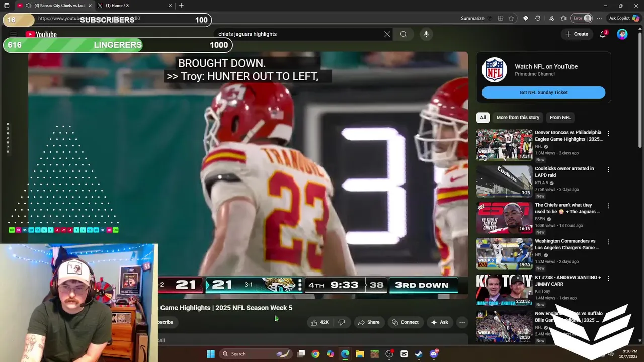Open 'The Chiefs aren't what they used to be' title
644x362 pixels.
(568, 208)
